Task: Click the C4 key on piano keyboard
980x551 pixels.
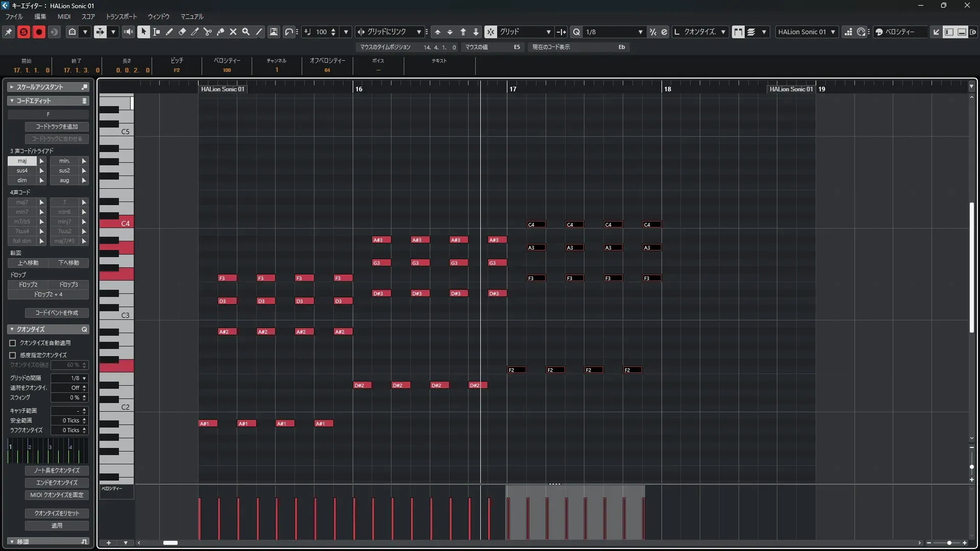Action: [122, 223]
